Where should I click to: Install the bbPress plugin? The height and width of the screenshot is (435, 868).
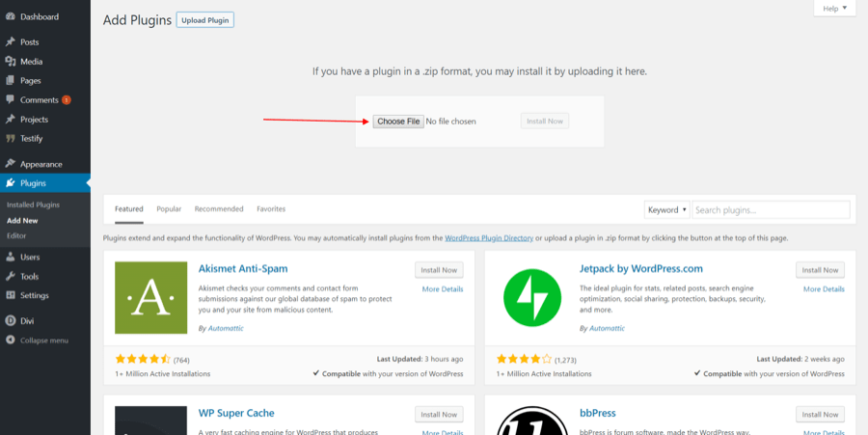click(x=821, y=415)
